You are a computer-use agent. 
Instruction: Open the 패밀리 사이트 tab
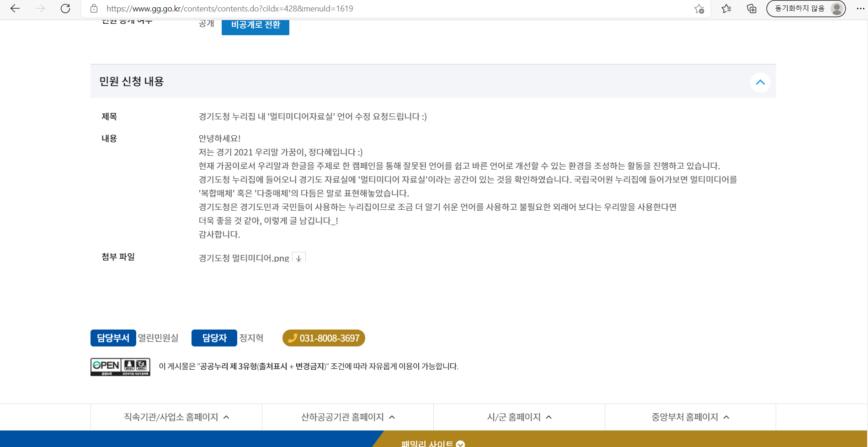pos(432,443)
